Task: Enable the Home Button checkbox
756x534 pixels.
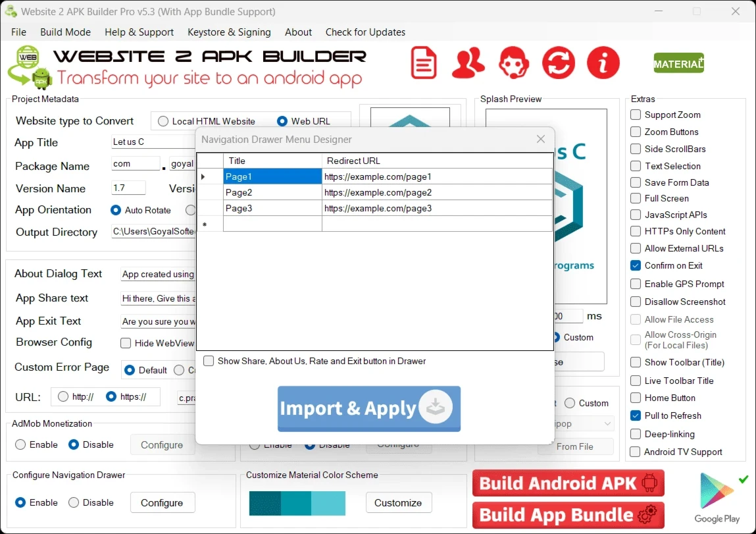Action: pyautogui.click(x=636, y=398)
